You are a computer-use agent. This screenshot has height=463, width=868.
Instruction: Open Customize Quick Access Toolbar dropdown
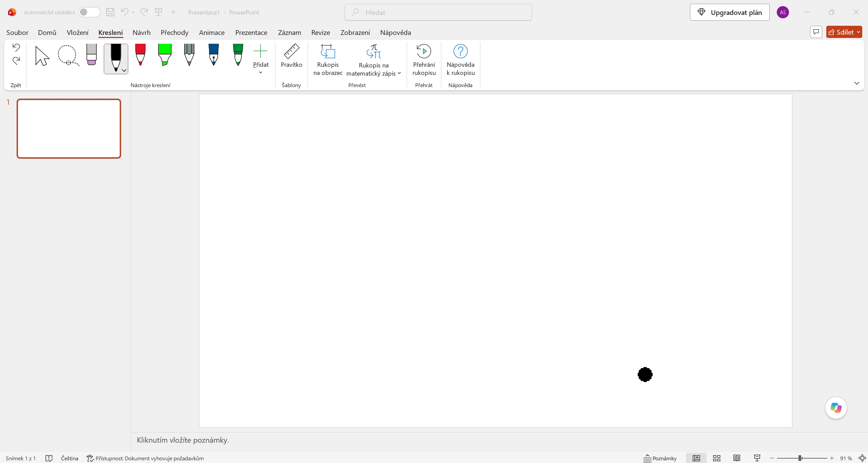[173, 13]
